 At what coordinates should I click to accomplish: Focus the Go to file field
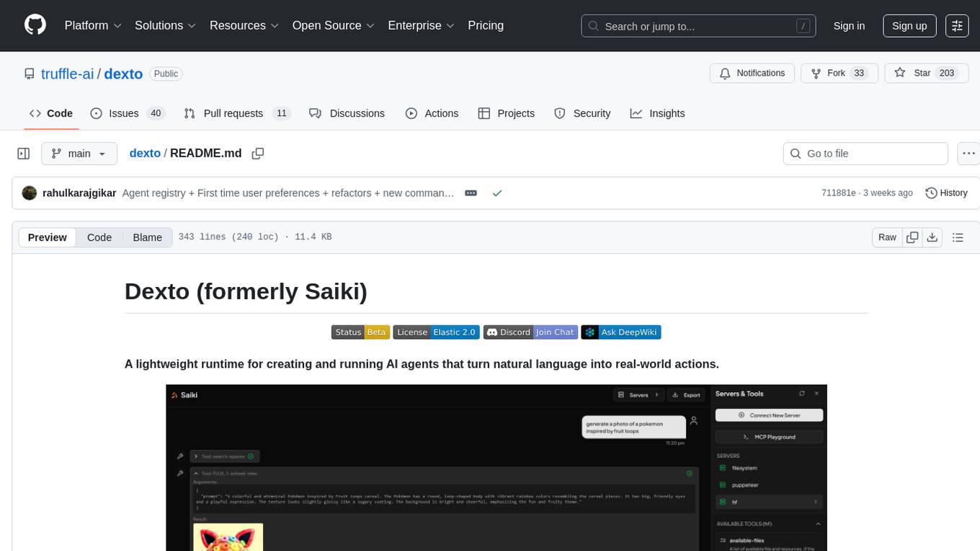865,154
